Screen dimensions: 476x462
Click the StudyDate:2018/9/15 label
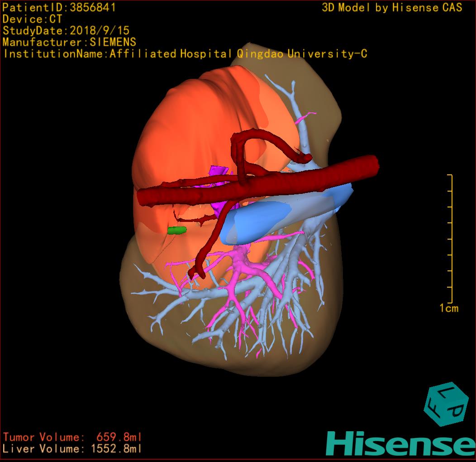[66, 31]
